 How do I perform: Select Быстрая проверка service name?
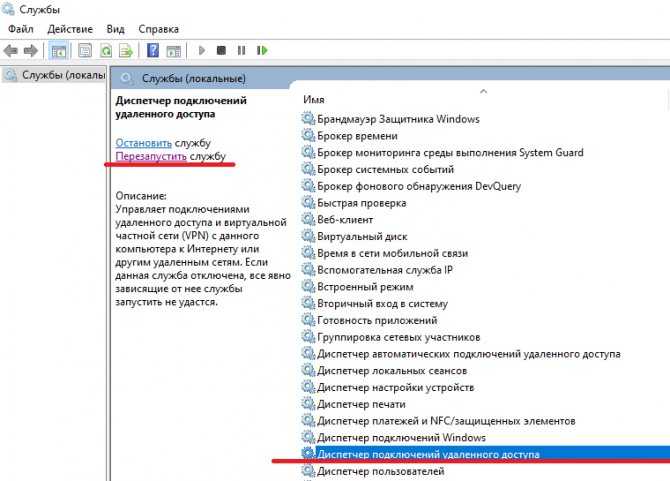[361, 203]
